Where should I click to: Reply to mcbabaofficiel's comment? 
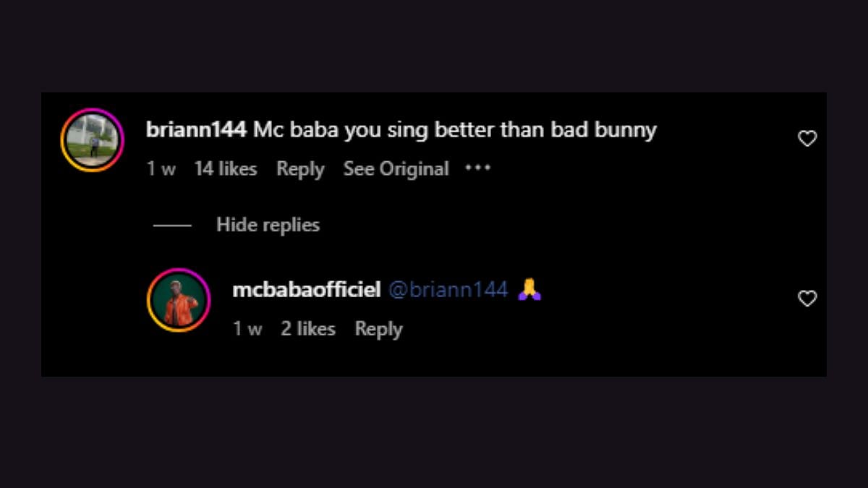click(378, 330)
